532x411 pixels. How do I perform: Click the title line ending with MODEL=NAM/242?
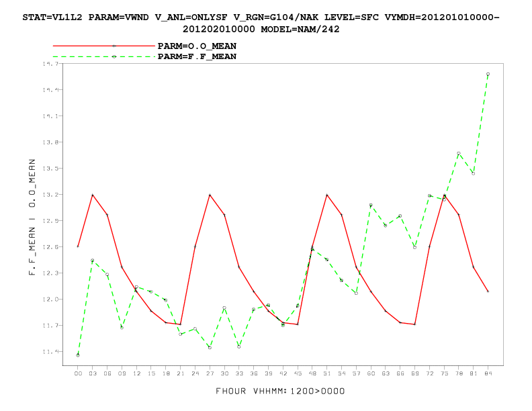click(x=261, y=29)
